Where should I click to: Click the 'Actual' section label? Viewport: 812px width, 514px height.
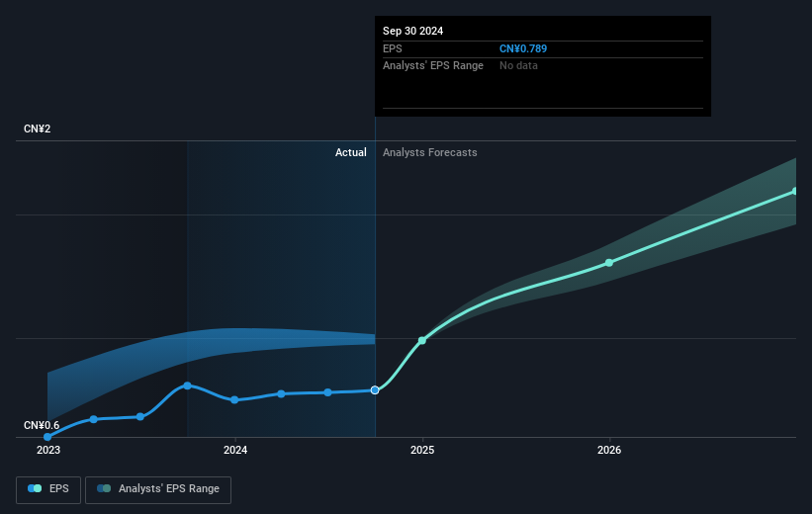(350, 152)
